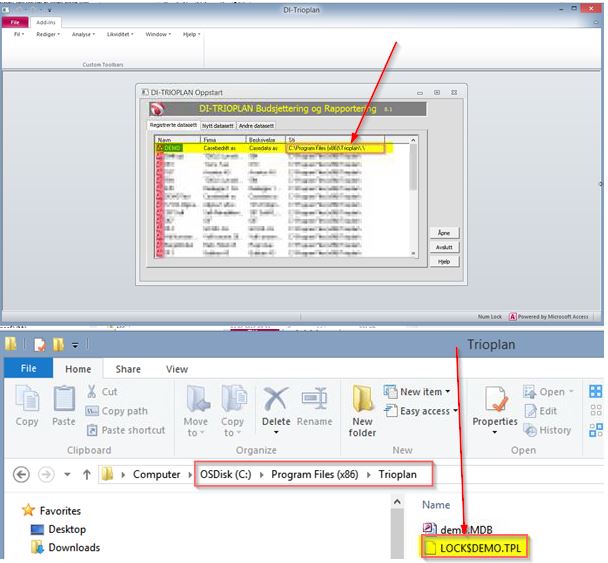Click the Rename icon
608x563 pixels.
click(x=314, y=399)
